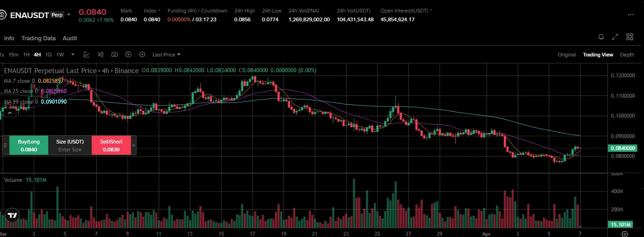Viewport: 644px width, 237px height.
Task: Click the Open Interest value 45,854,624.17
Action: click(x=397, y=19)
